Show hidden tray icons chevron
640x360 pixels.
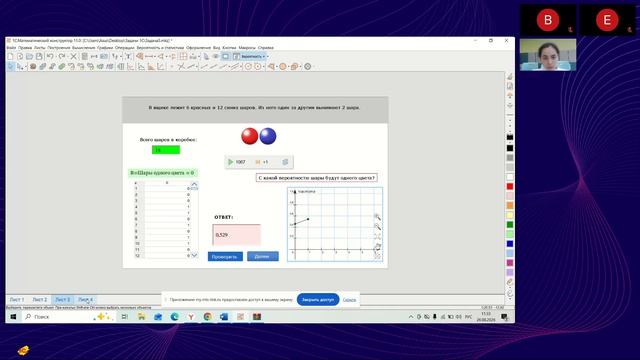(411, 317)
